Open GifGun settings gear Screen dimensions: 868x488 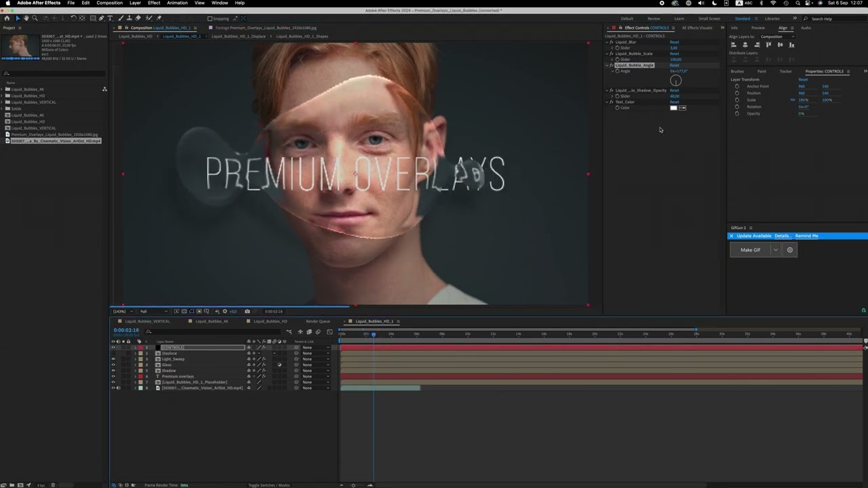click(789, 250)
